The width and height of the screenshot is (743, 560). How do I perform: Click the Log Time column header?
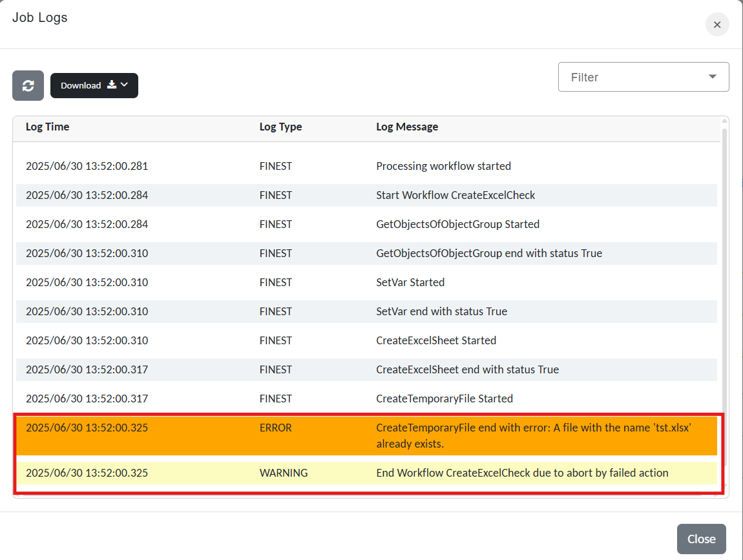47,127
